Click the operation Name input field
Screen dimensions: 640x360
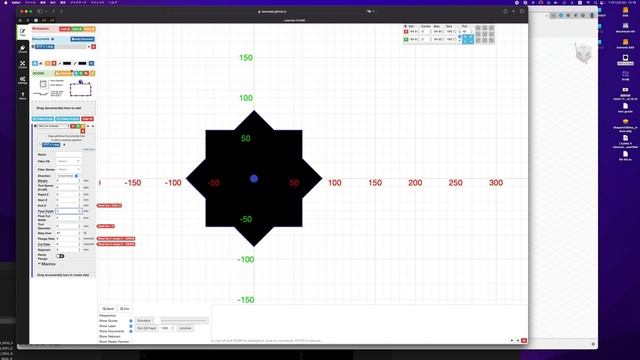(68, 155)
